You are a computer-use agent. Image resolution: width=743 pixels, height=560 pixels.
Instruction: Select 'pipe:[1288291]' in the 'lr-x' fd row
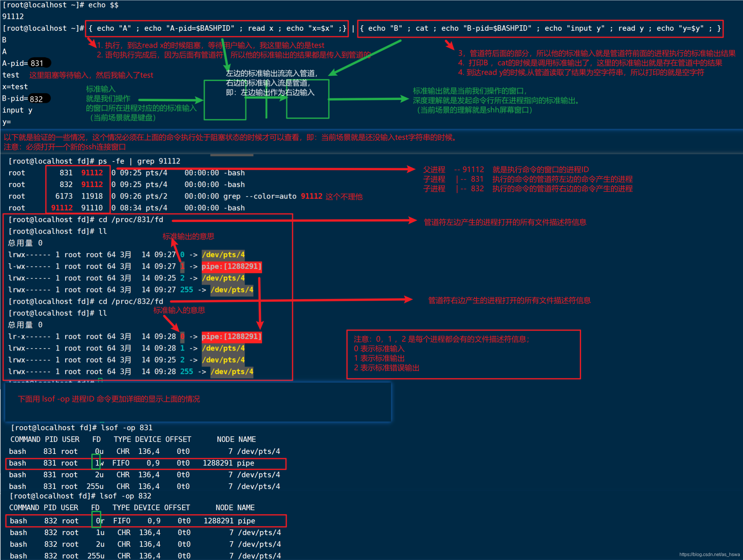232,337
